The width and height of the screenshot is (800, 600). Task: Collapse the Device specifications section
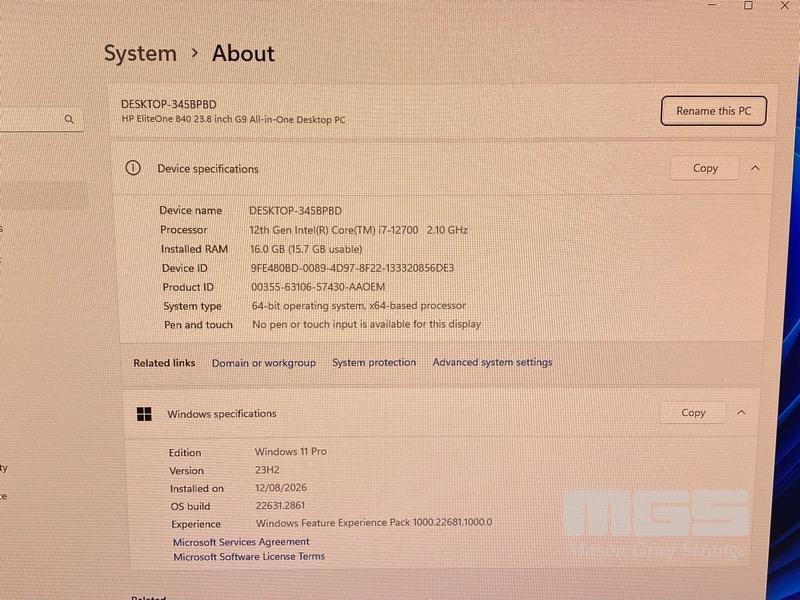tap(755, 168)
